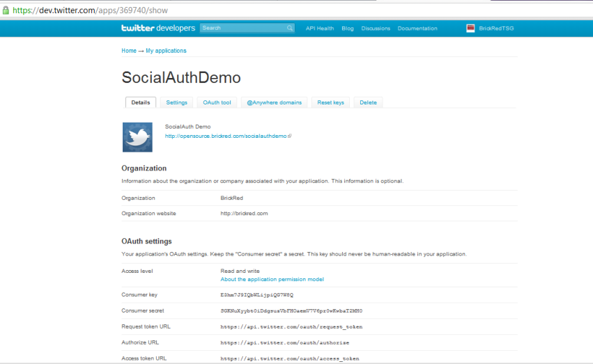This screenshot has width=593, height=364.
Task: Go to Discussions in the top bar
Action: [x=376, y=29]
